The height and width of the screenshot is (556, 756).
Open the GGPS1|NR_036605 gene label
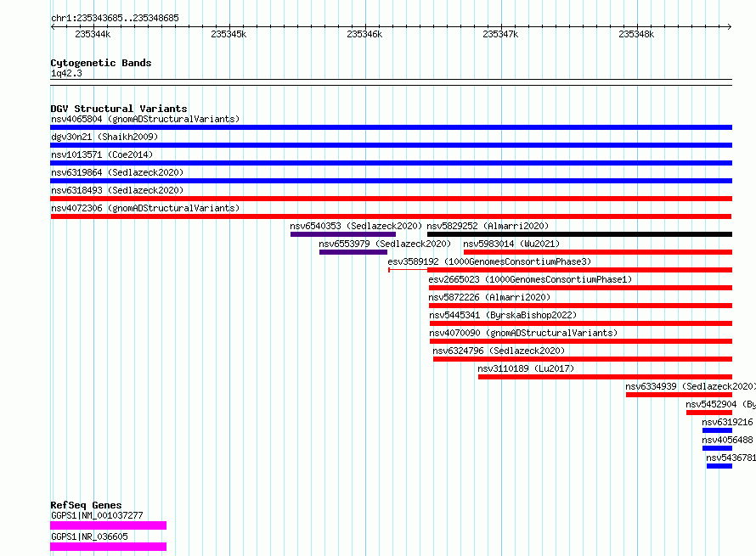89,536
